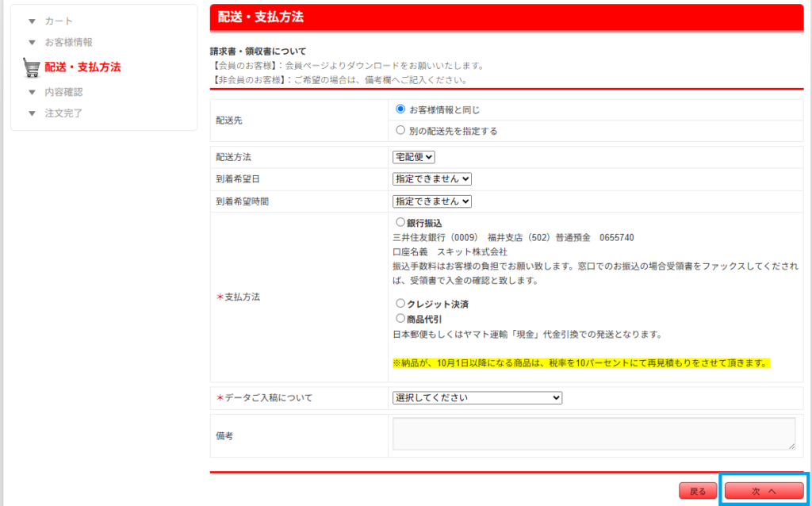Click the triangle marker beside お客様情報
Viewport: 812px width, 506px height.
(x=32, y=43)
